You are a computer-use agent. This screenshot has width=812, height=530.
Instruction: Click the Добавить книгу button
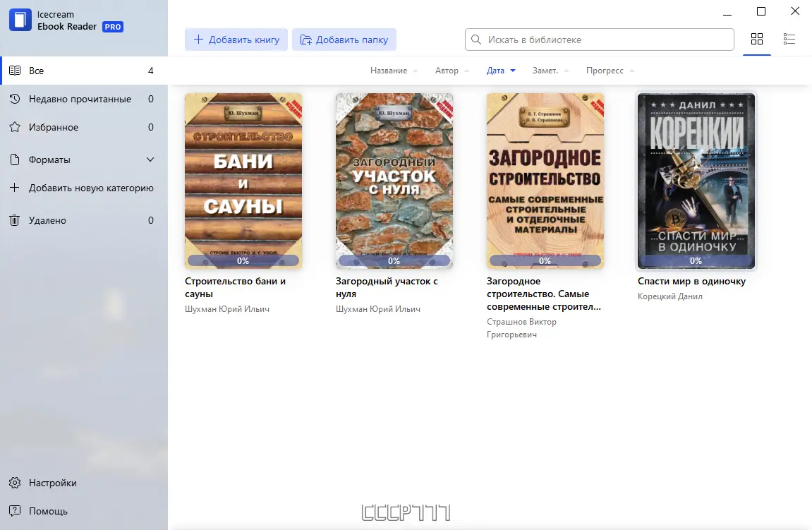pyautogui.click(x=236, y=40)
